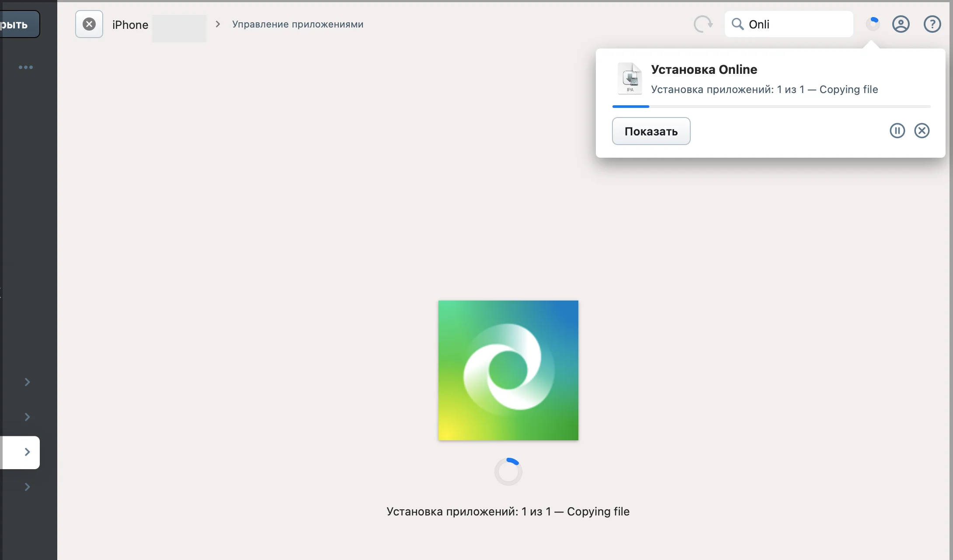
Task: Open the Управление приложениями breadcrumb
Action: (298, 24)
